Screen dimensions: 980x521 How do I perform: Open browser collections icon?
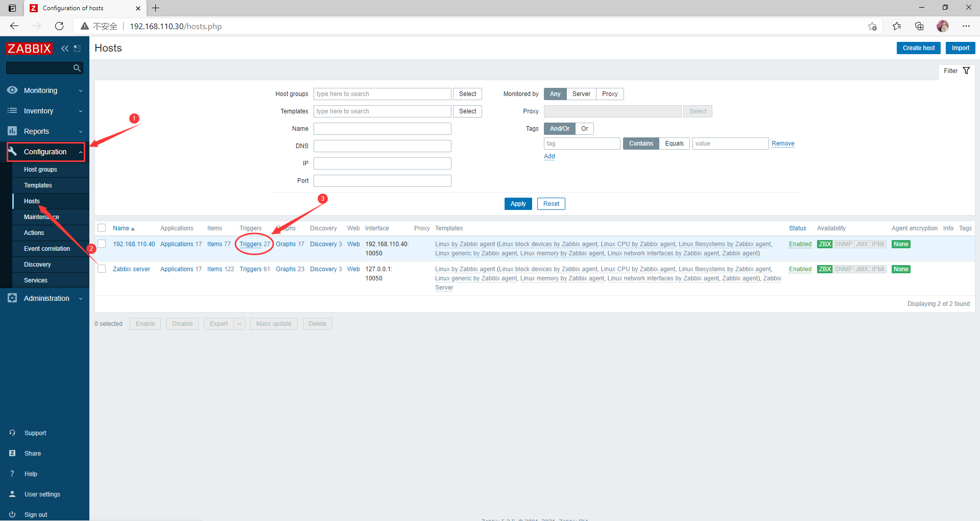[x=919, y=26]
